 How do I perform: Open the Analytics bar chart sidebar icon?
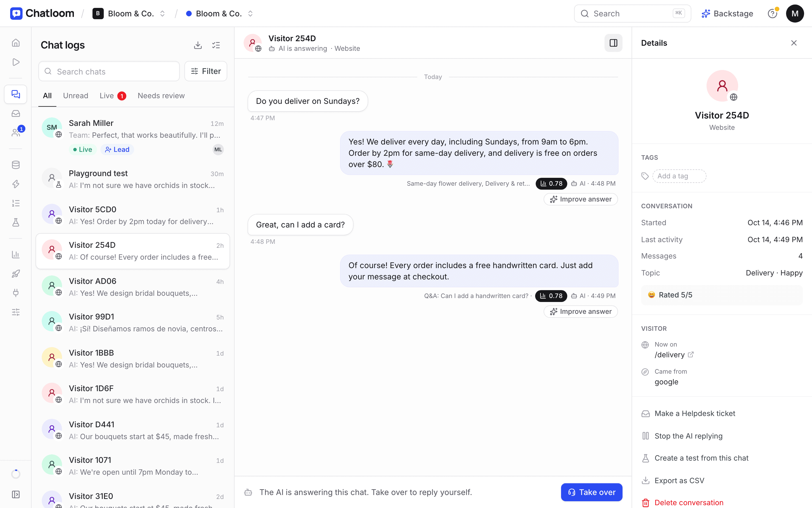click(x=16, y=254)
